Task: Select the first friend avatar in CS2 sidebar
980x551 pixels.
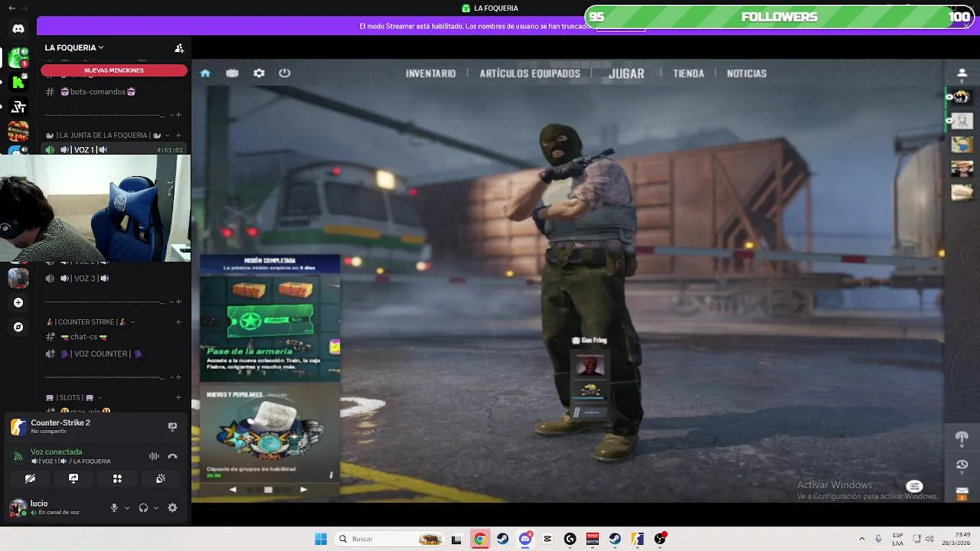Action: [x=962, y=97]
